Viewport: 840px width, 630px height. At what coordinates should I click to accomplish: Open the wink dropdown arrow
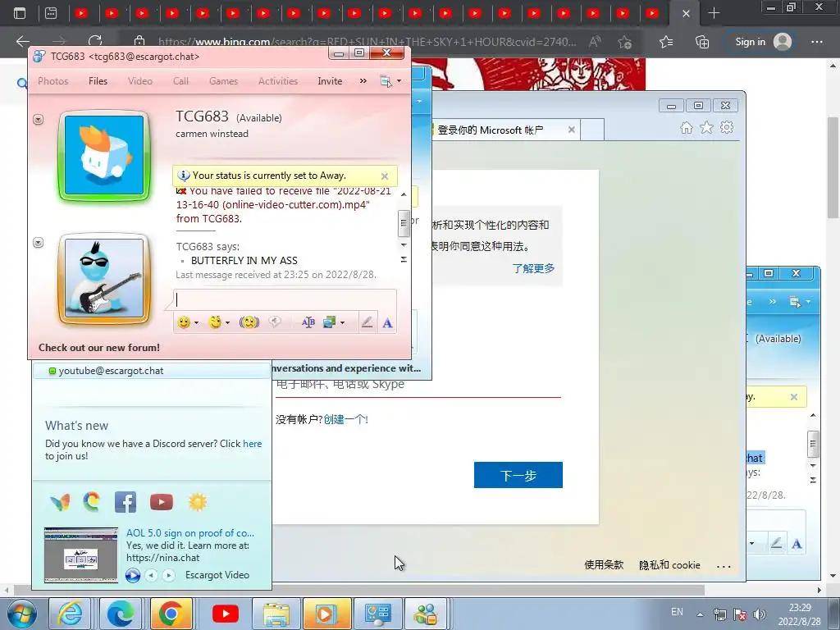(x=228, y=323)
